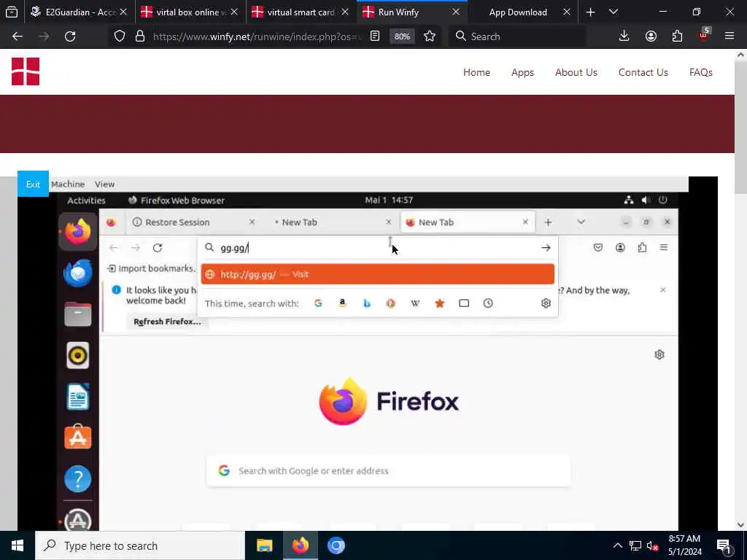Click Import bookmarks in inner Firefox

click(x=152, y=268)
